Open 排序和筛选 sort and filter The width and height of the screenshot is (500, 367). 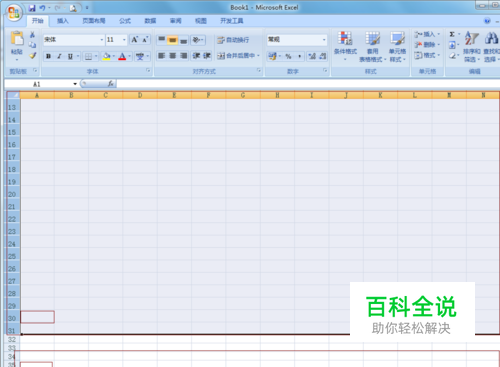472,47
